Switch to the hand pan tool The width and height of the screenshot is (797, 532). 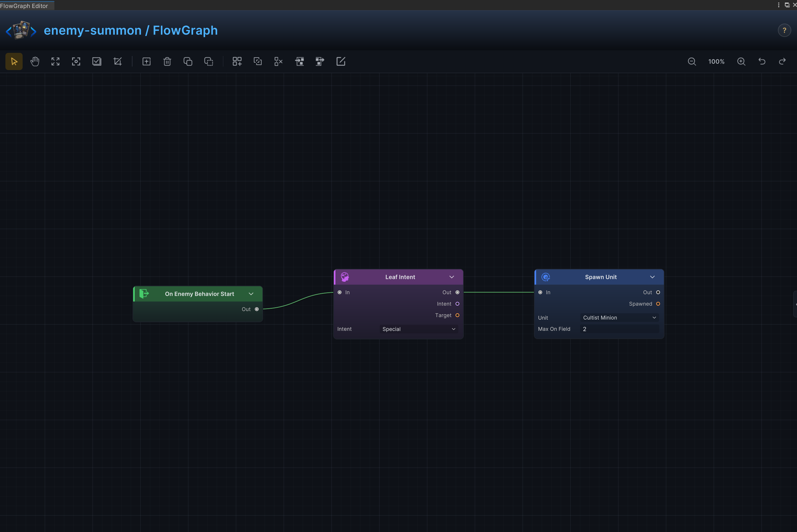click(35, 61)
